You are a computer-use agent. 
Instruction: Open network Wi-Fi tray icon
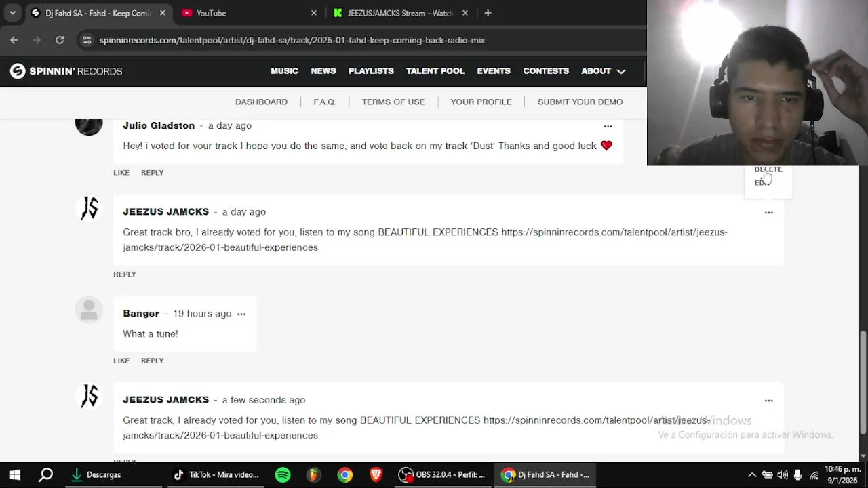pyautogui.click(x=814, y=475)
